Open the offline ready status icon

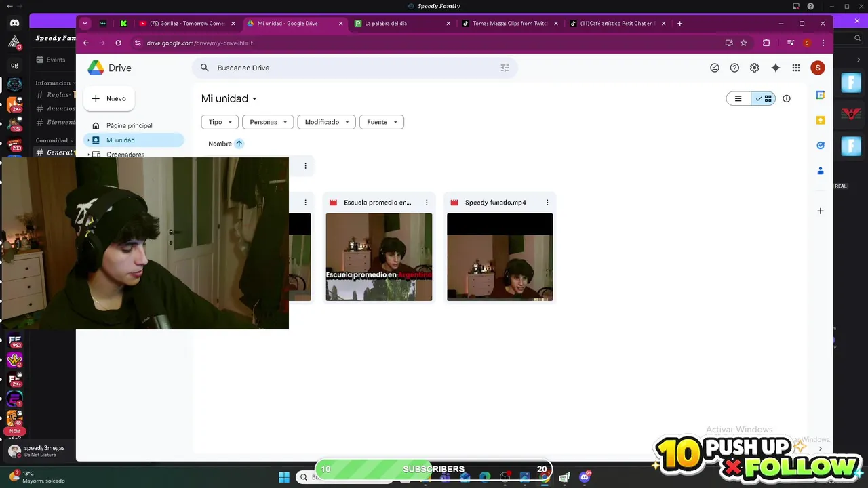point(714,68)
